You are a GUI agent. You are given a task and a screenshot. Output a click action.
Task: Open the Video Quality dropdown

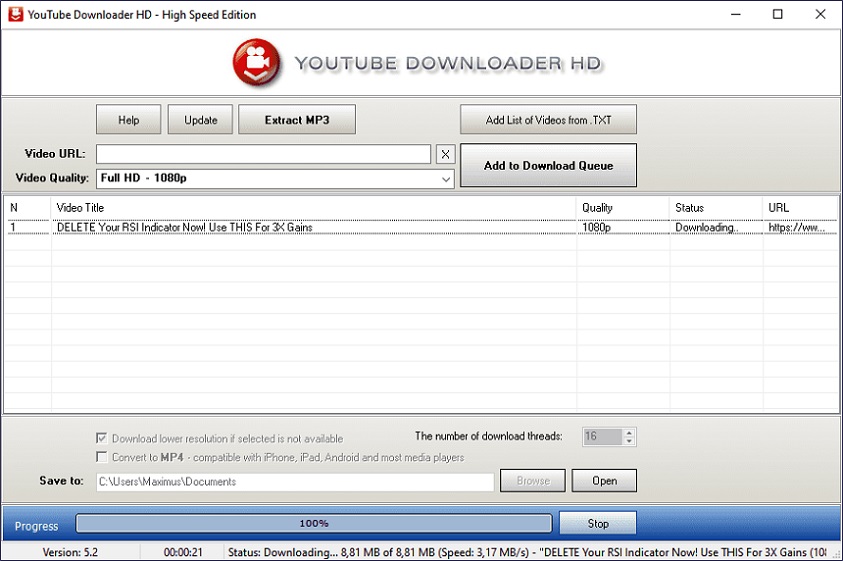click(x=275, y=179)
